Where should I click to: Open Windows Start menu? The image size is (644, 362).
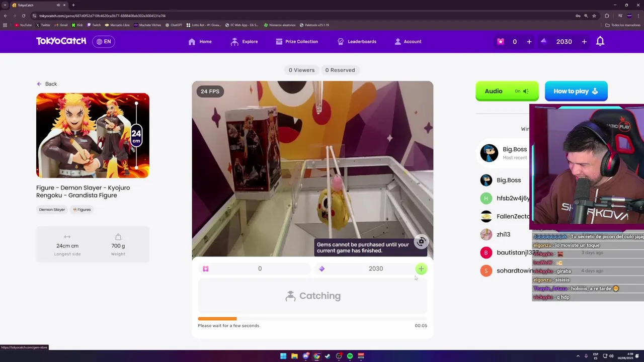pos(283,356)
